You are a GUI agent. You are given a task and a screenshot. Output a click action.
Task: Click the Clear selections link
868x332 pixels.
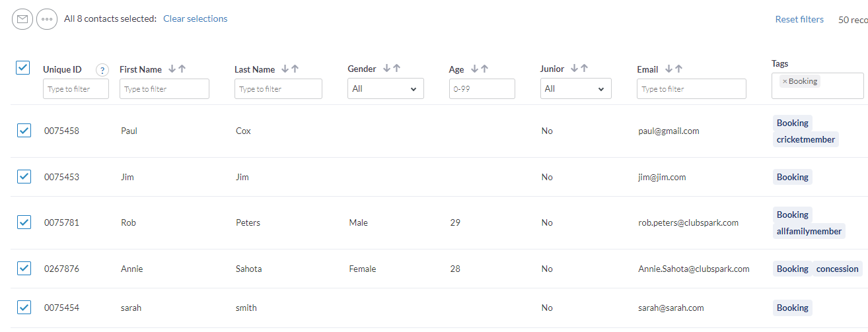coord(196,18)
